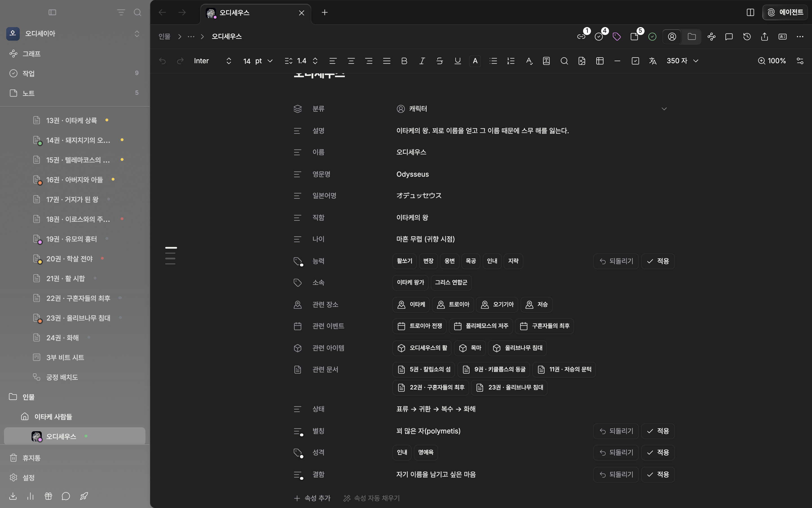Open the translate tool icon
The height and width of the screenshot is (508, 812).
click(653, 61)
